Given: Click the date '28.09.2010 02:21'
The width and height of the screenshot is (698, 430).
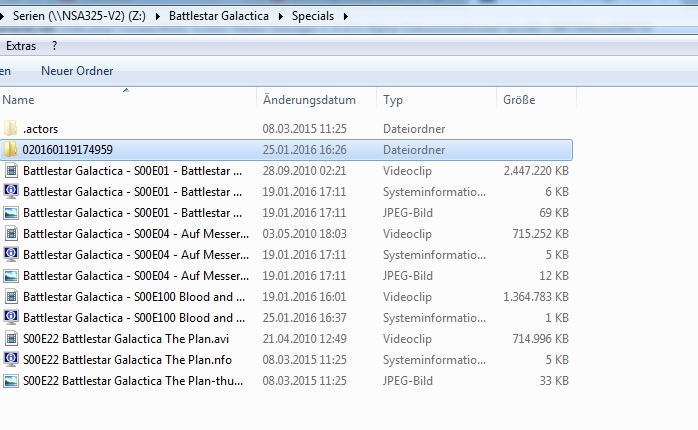Looking at the screenshot, I should [304, 170].
